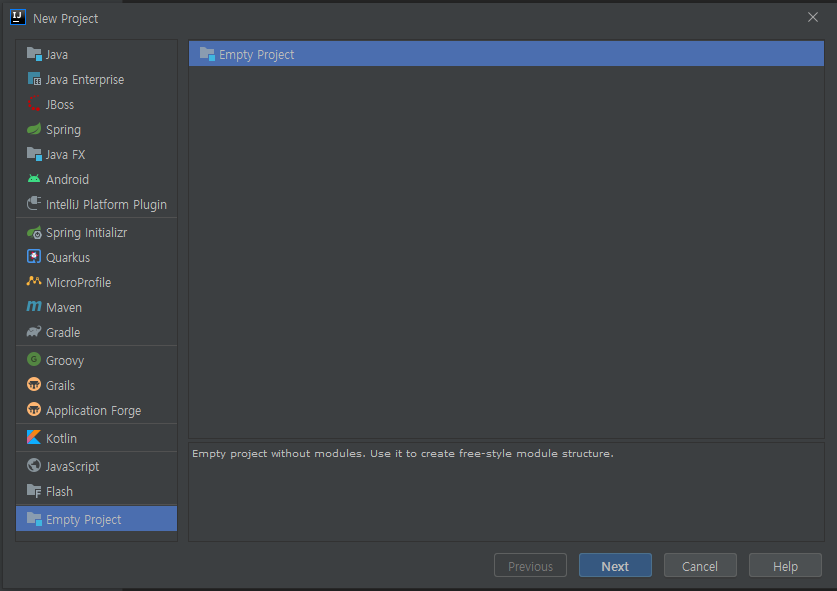Image resolution: width=837 pixels, height=591 pixels.
Task: Click the Kotlin logo icon
Action: (34, 439)
